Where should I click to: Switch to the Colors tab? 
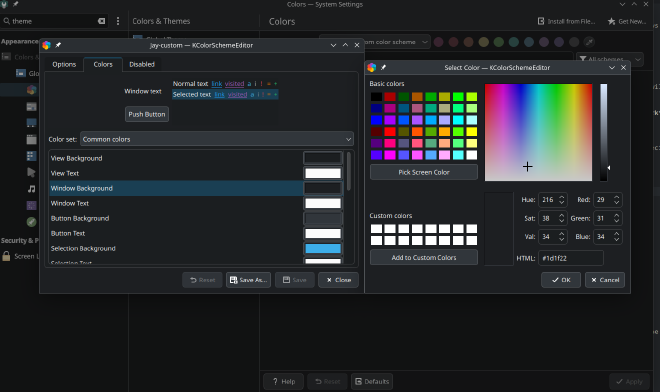[103, 64]
